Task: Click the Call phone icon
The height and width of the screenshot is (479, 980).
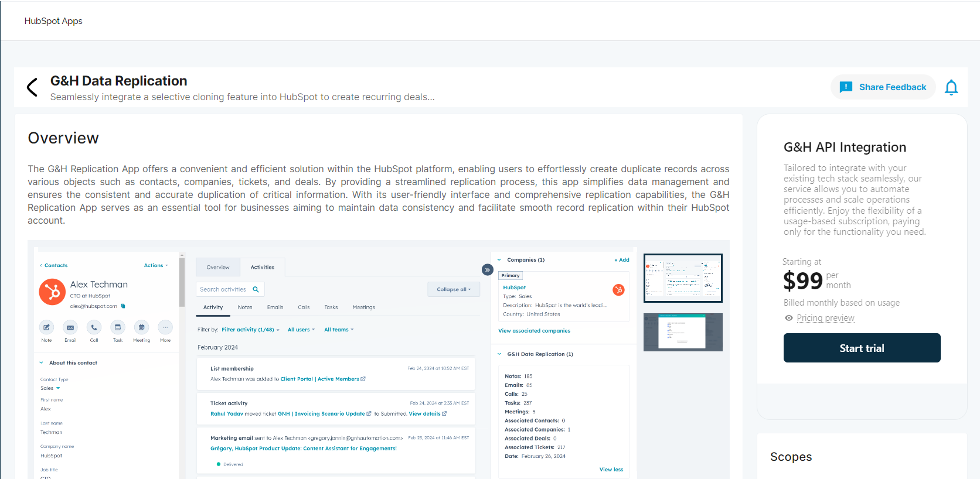Action: (x=94, y=327)
